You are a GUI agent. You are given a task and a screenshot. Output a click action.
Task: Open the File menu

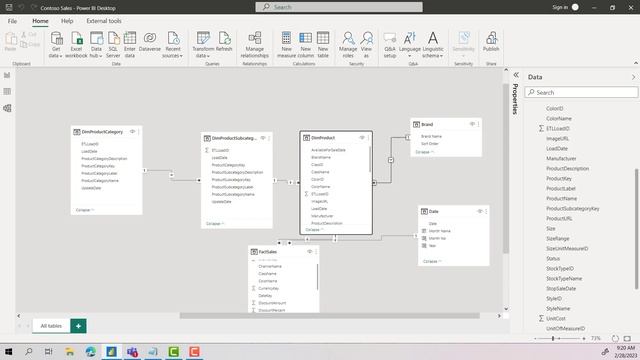pyautogui.click(x=12, y=21)
